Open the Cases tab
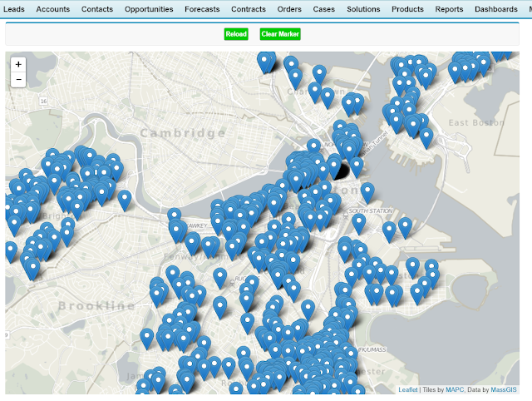This screenshot has height=401, width=532. [323, 9]
